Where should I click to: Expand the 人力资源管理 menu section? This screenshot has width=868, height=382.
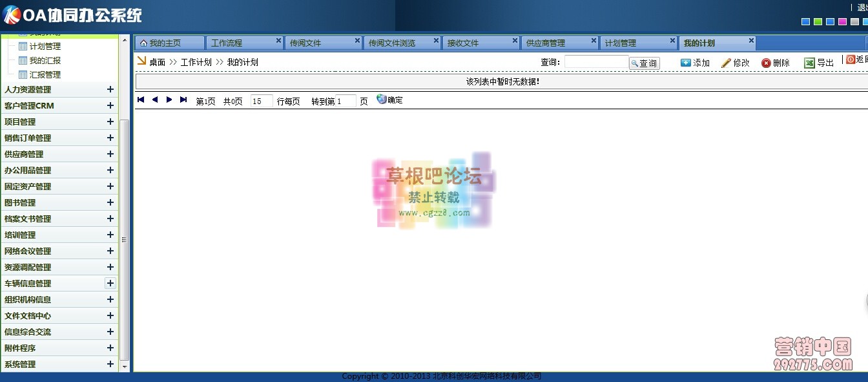(x=110, y=90)
